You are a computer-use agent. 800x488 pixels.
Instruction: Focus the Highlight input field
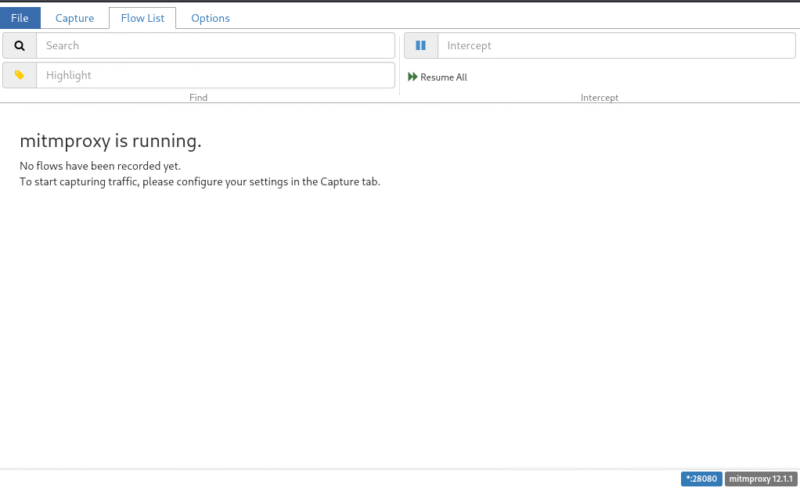coord(215,75)
